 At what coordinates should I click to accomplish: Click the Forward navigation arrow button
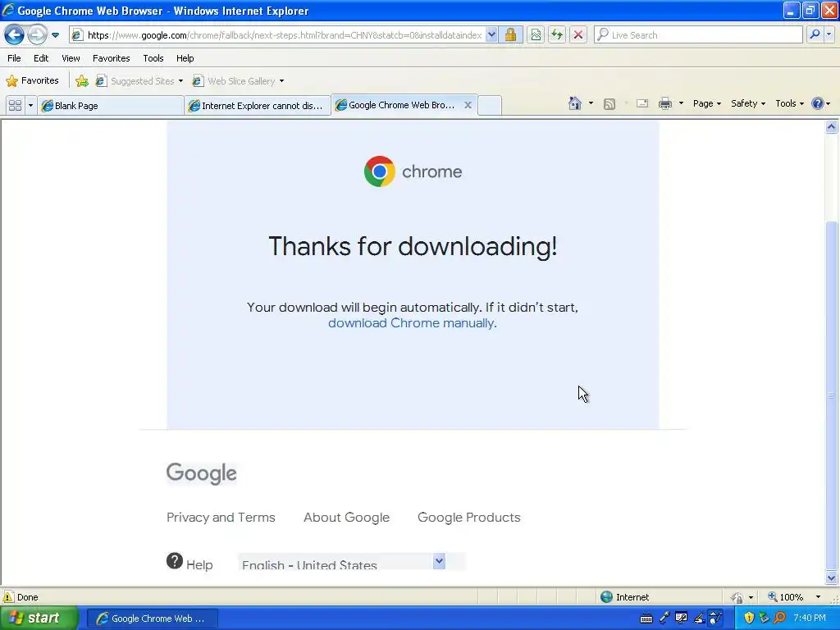tap(37, 34)
